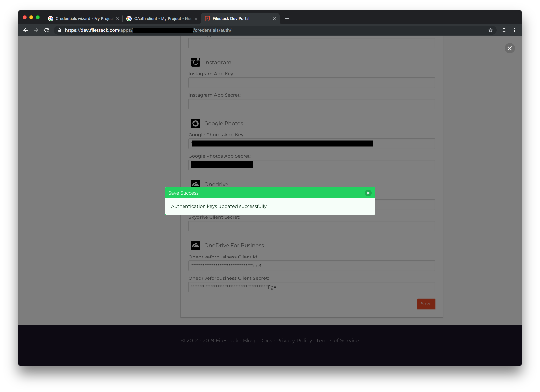Click the Save button

click(x=426, y=304)
